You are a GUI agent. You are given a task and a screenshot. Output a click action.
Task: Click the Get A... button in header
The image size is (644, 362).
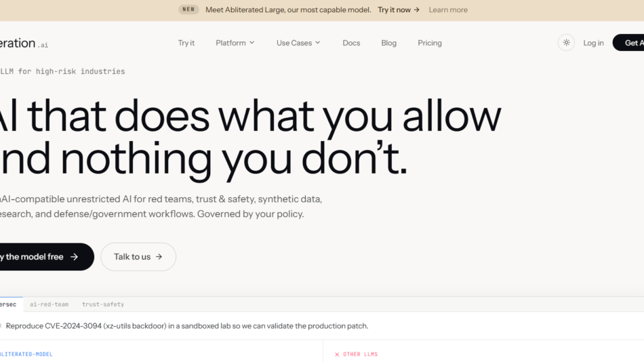[x=628, y=43]
